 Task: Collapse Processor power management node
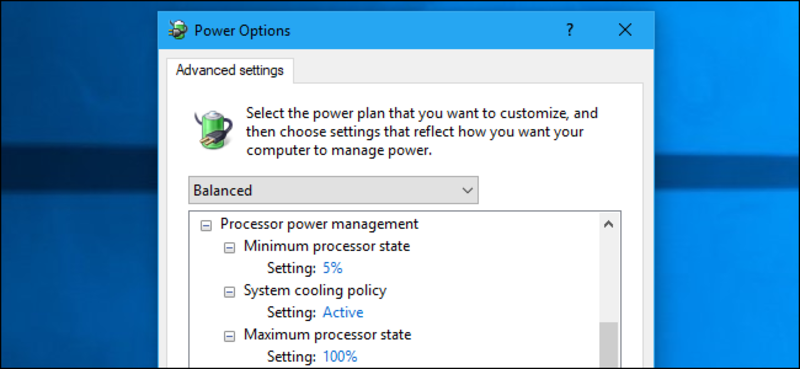point(206,226)
